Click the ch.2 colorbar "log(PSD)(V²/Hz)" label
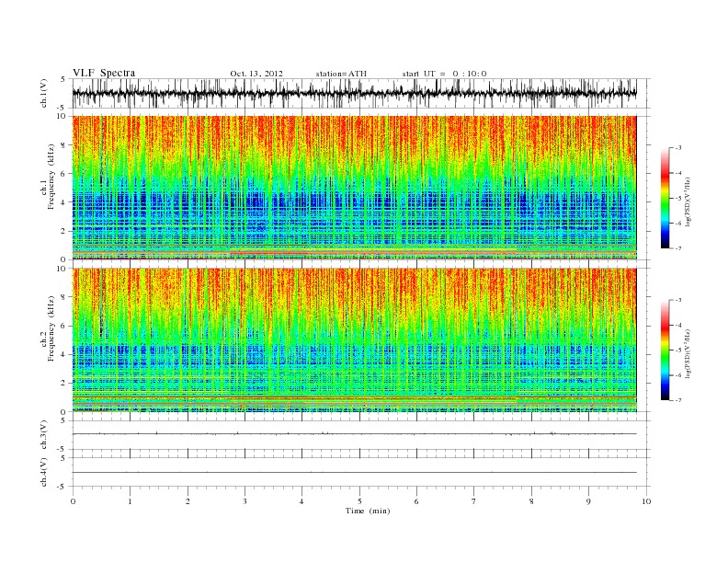This screenshot has height=563, width=728. tap(688, 353)
